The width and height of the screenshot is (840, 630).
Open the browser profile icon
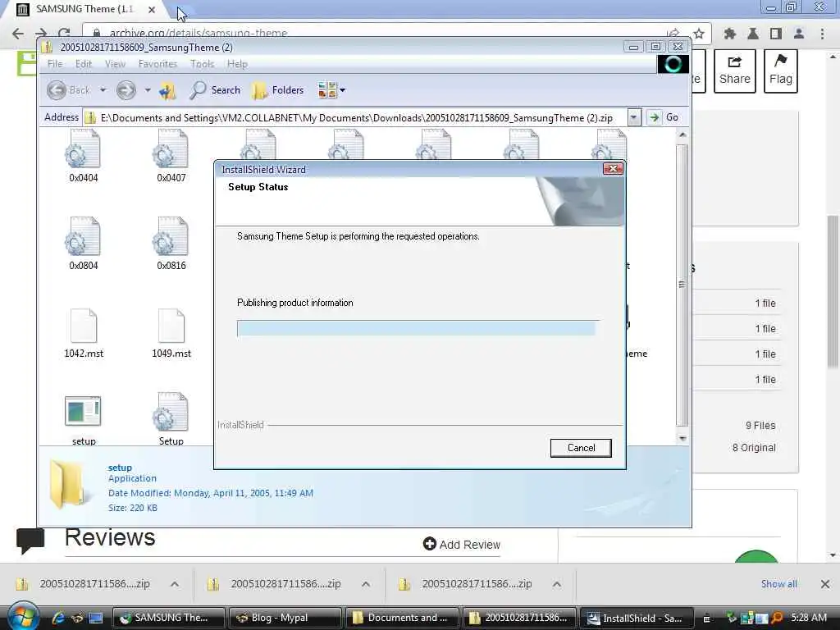[x=799, y=34]
